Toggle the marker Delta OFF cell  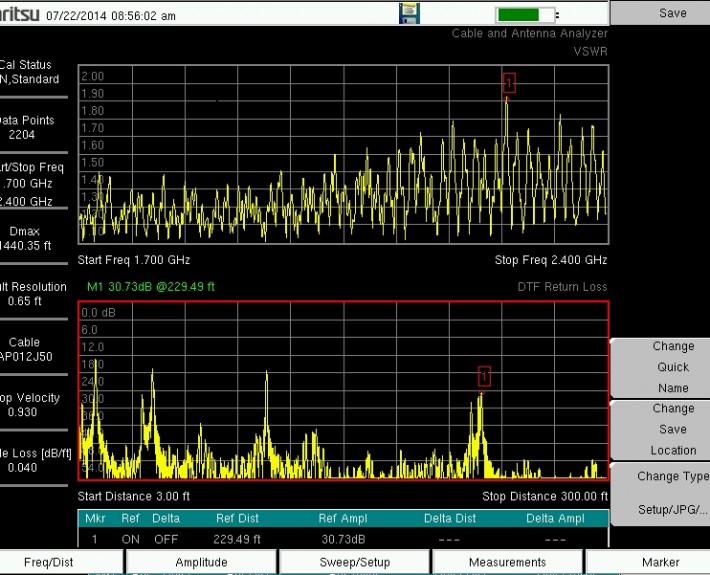[165, 538]
